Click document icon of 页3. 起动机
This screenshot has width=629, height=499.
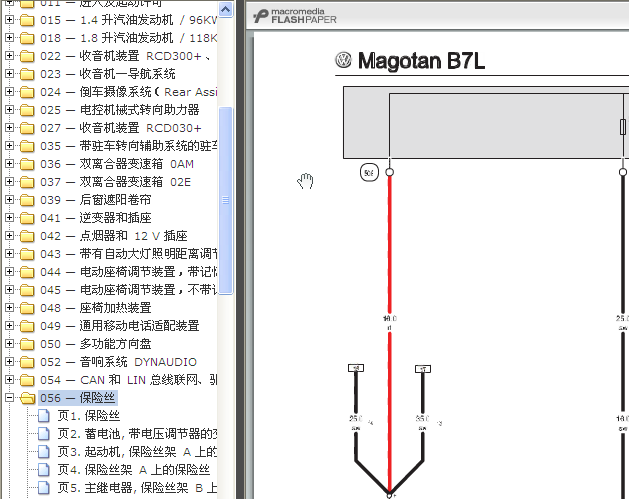[x=44, y=452]
